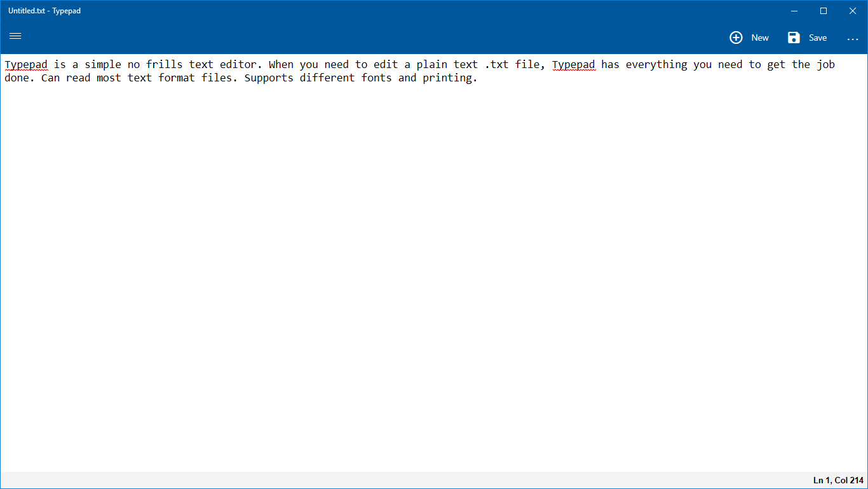Close the Typepad window
868x489 pixels.
(853, 11)
